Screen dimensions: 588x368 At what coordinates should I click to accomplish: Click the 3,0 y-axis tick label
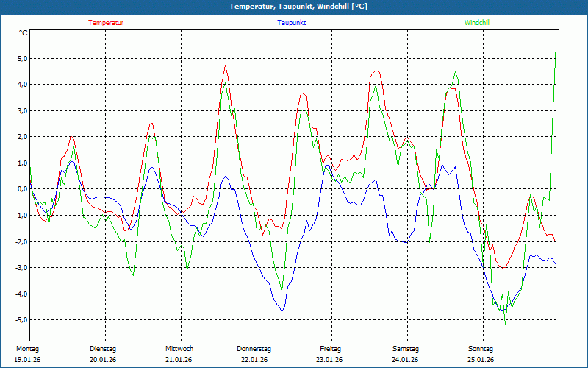click(21, 111)
